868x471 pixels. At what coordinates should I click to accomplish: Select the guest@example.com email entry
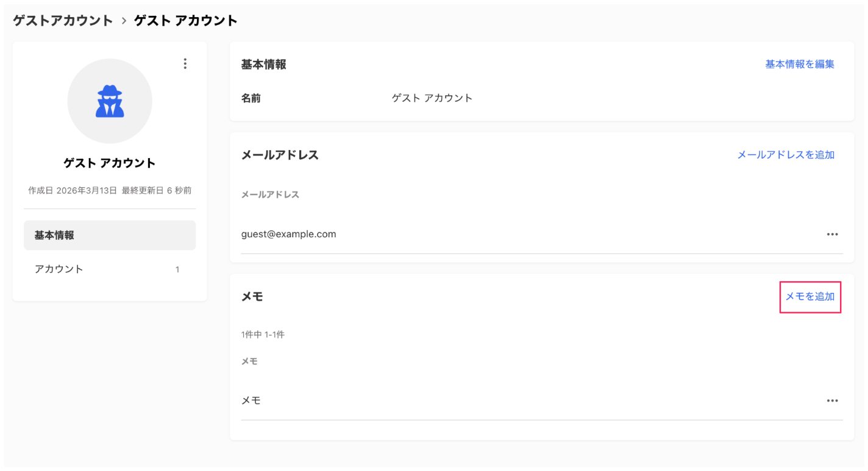click(x=289, y=234)
